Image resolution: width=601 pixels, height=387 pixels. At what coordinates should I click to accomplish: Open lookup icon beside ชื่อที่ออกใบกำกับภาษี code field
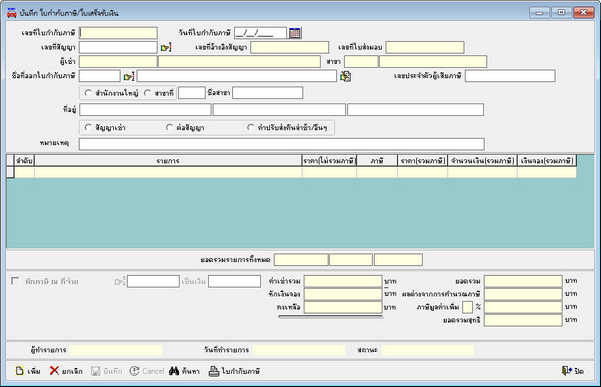click(129, 76)
